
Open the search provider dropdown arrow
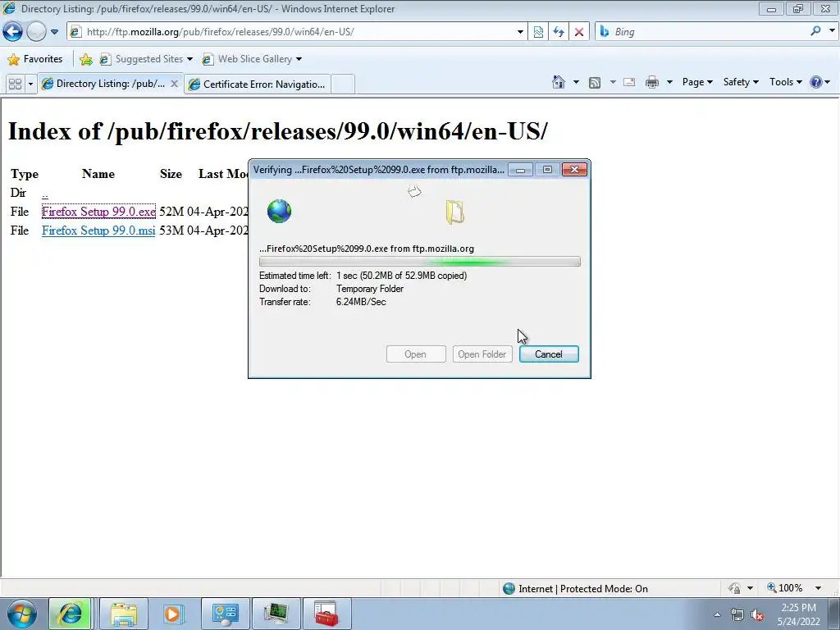[x=832, y=31]
